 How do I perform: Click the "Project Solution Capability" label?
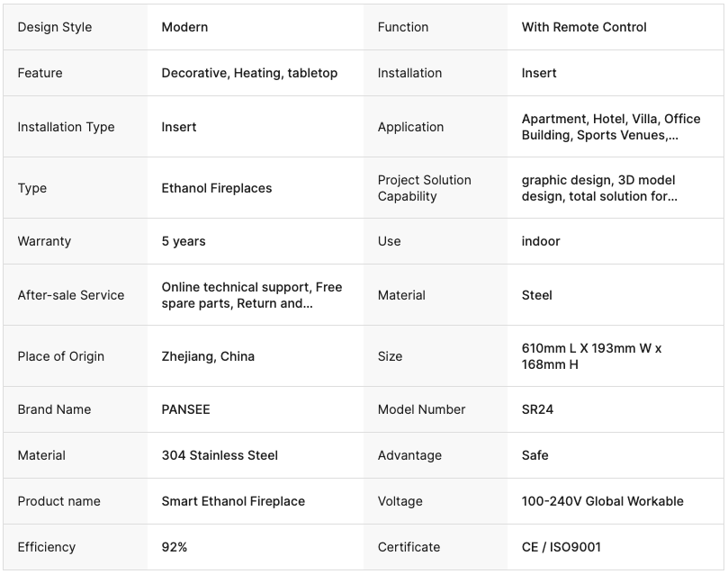coord(424,188)
